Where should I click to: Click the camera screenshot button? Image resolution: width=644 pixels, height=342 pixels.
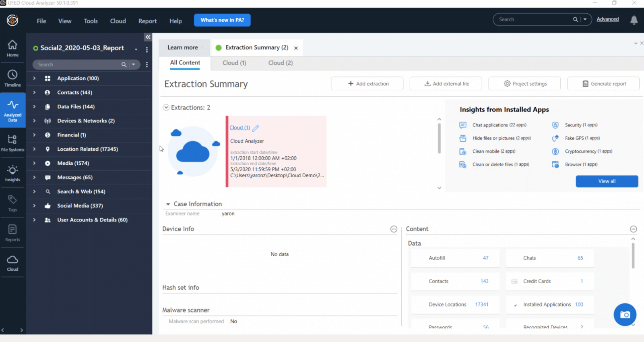tap(625, 315)
